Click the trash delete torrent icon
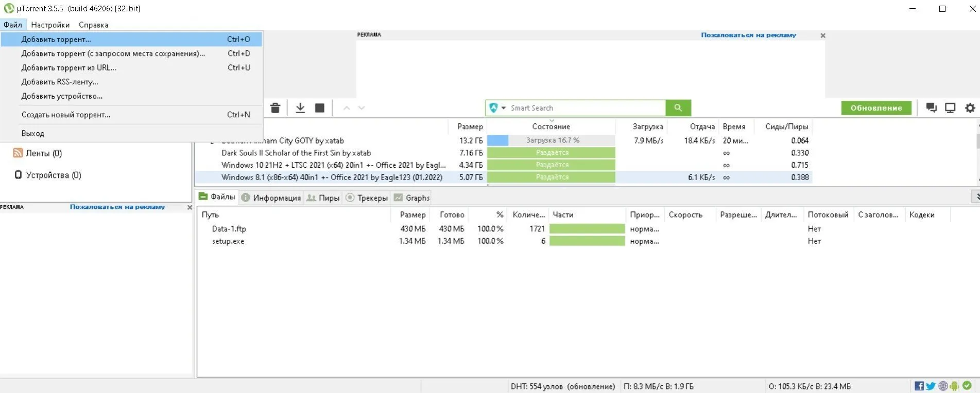The width and height of the screenshot is (980, 393). tap(275, 108)
